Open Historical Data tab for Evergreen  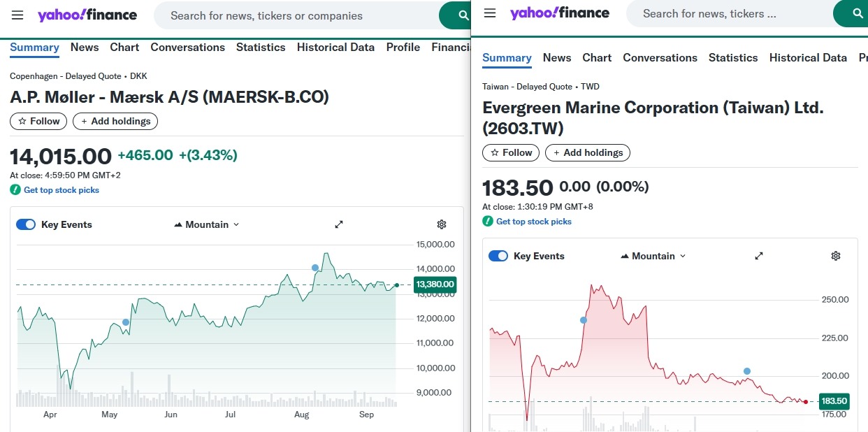pyautogui.click(x=808, y=58)
